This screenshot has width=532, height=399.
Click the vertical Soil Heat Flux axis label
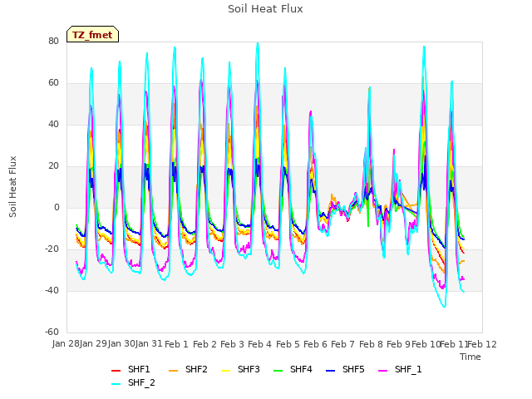[x=12, y=186]
